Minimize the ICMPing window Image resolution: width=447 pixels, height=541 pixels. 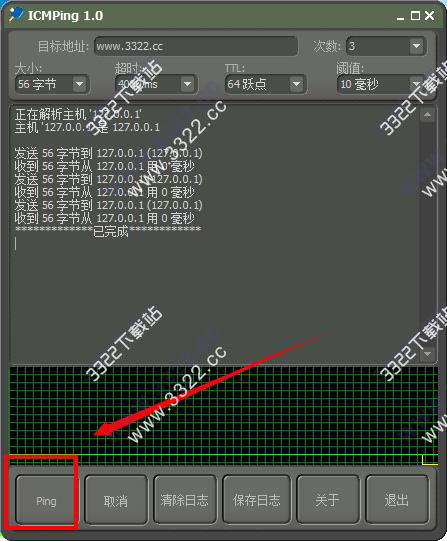pyautogui.click(x=400, y=16)
